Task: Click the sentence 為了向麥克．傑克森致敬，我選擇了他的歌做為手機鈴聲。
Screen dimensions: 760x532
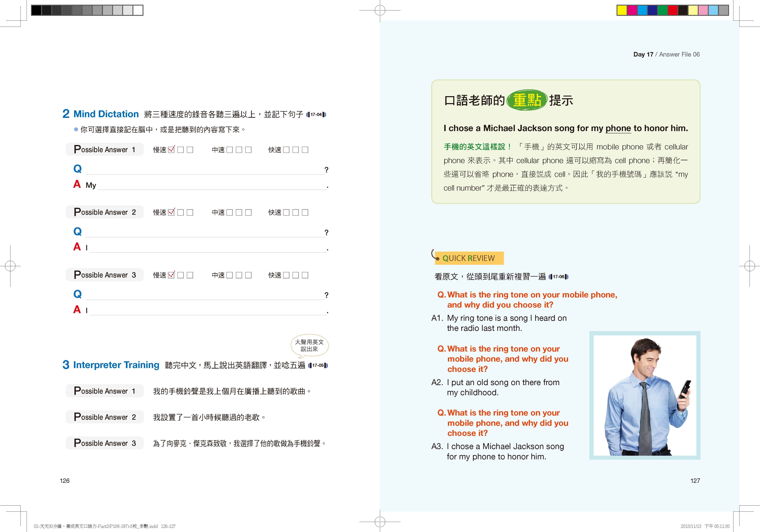Action: pos(240,444)
